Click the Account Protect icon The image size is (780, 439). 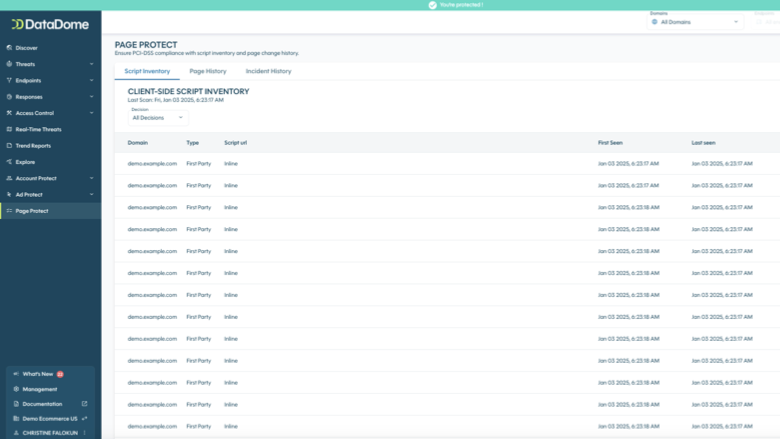coord(9,178)
